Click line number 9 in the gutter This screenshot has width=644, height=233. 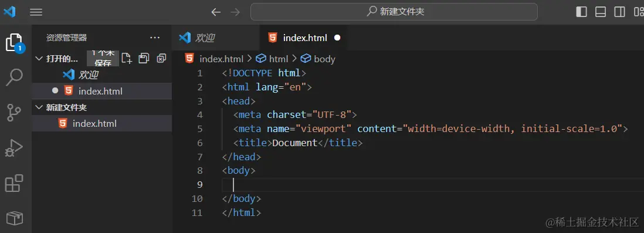pyautogui.click(x=200, y=184)
